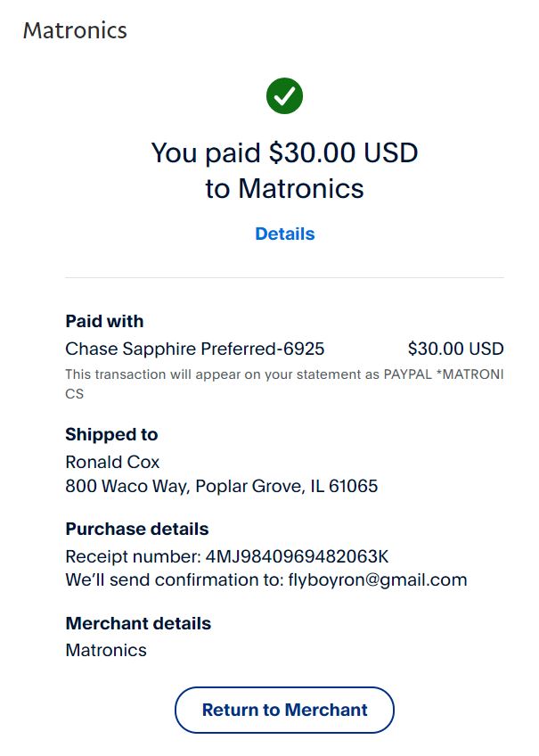Click the "to Matronics" heading line
539x756 pixels.
pos(284,189)
